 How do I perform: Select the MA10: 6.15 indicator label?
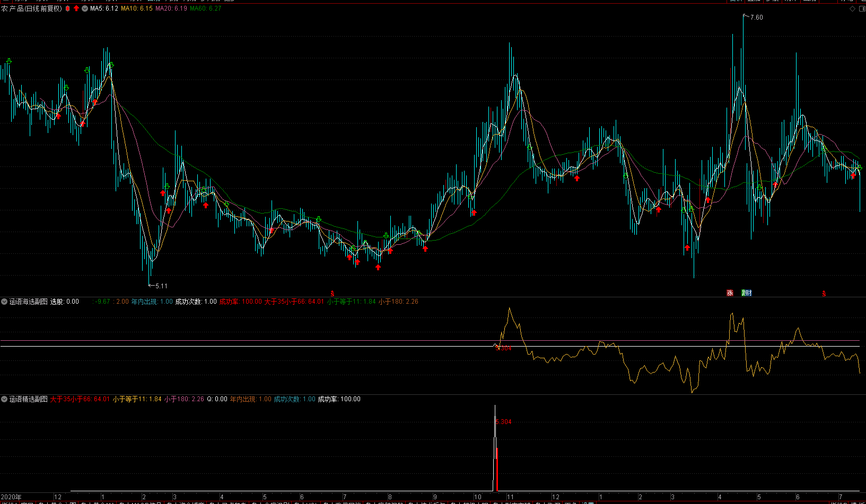tap(137, 8)
